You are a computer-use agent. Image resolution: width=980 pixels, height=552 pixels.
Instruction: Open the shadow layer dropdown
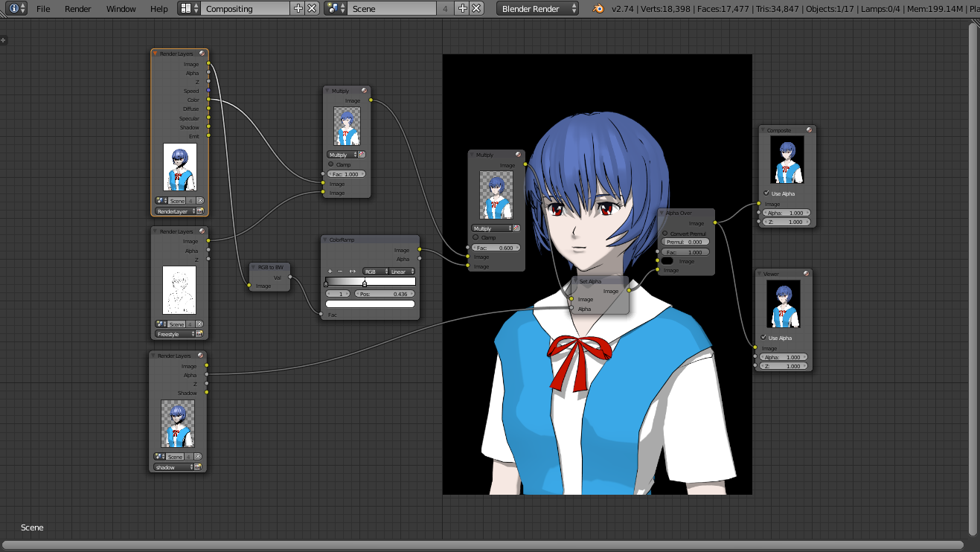174,467
